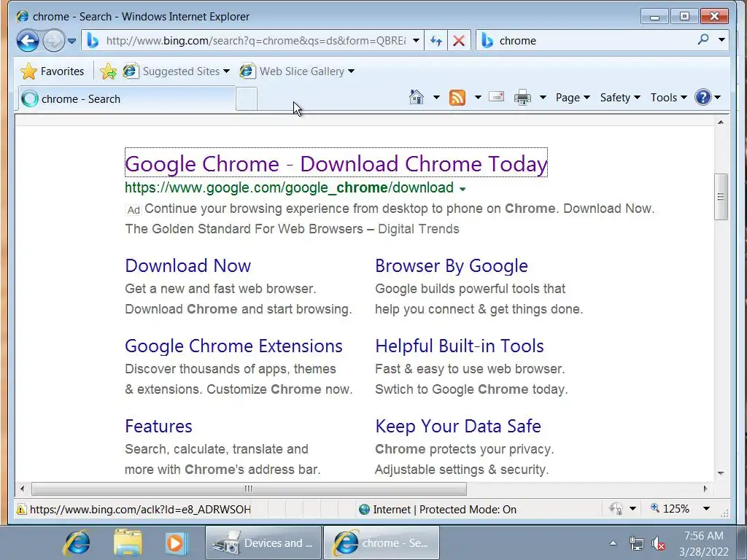Click the Help question mark icon
This screenshot has height=560, width=747.
pyautogui.click(x=703, y=98)
